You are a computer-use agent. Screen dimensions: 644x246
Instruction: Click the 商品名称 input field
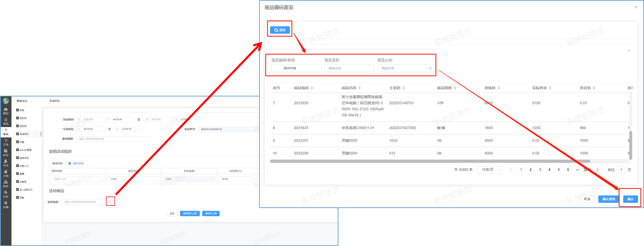tap(349, 68)
